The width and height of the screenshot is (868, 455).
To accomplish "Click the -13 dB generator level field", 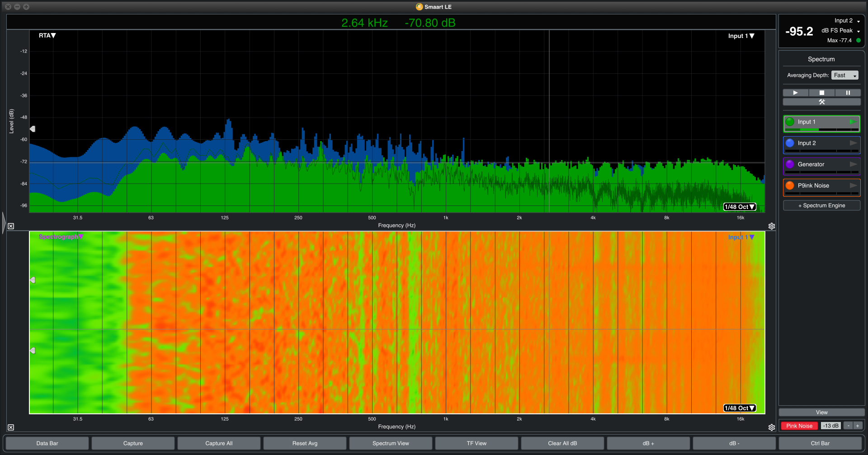I will (831, 426).
